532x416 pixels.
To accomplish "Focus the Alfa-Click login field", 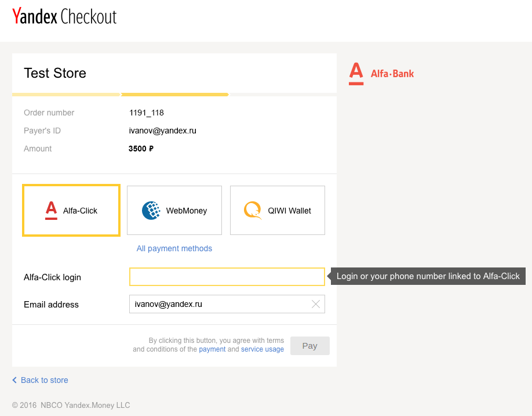I will click(227, 277).
